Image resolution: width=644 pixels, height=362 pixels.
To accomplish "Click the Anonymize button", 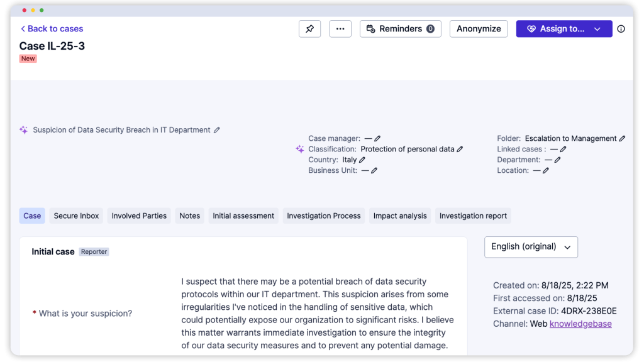I will pyautogui.click(x=479, y=29).
